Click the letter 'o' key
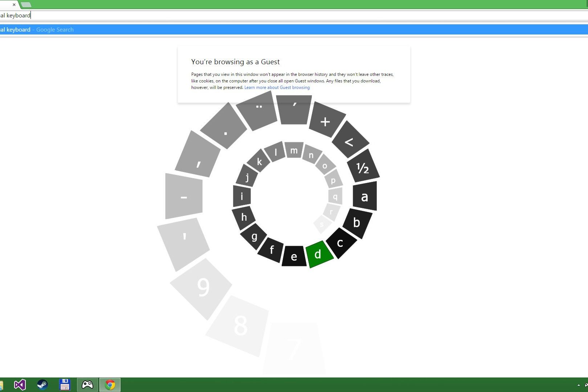Image resolution: width=588 pixels, height=392 pixels. pos(325,165)
